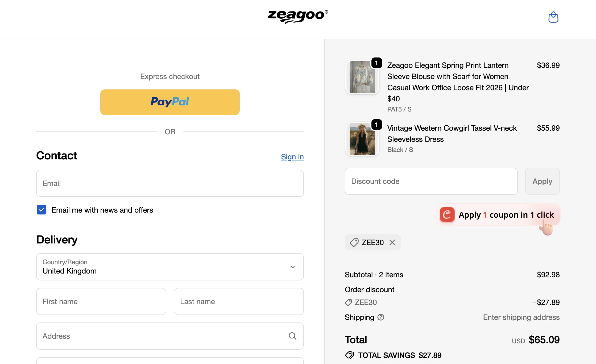
Task: Click the red coupon extension icon
Action: coord(447,214)
